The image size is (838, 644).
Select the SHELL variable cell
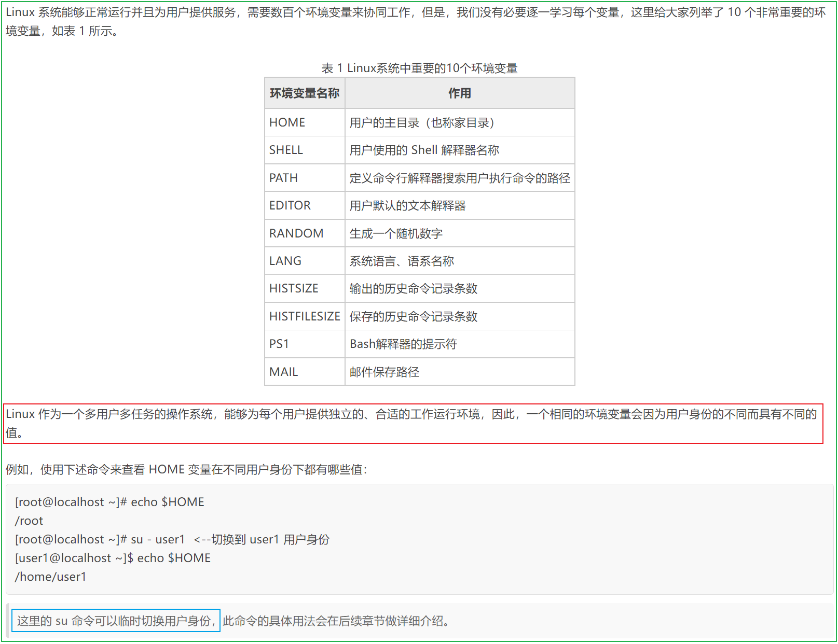[305, 150]
